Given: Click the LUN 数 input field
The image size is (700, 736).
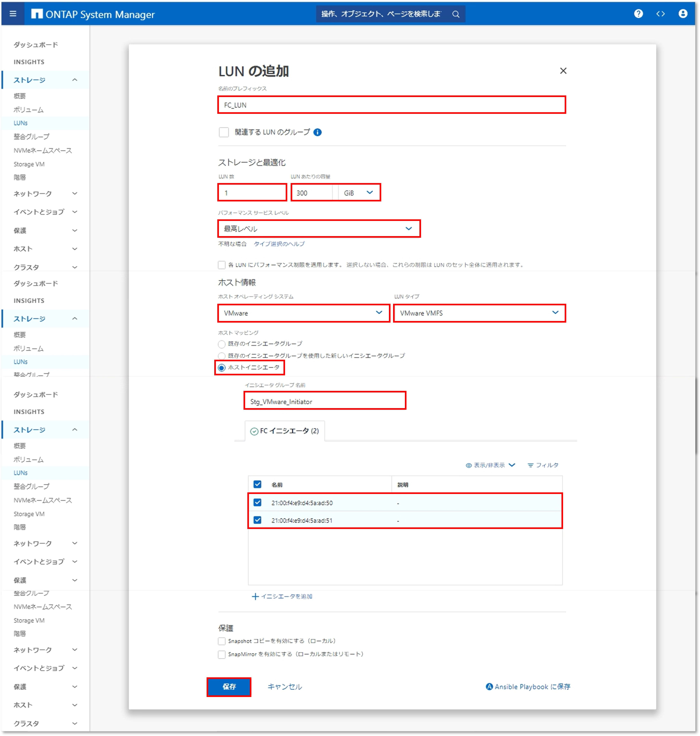Looking at the screenshot, I should (x=252, y=193).
